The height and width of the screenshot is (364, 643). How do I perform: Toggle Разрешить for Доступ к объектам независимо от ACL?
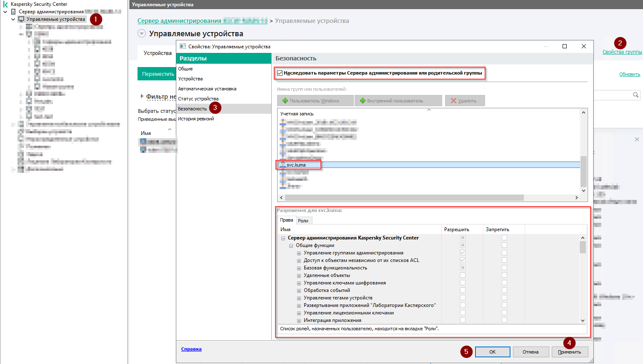(463, 260)
